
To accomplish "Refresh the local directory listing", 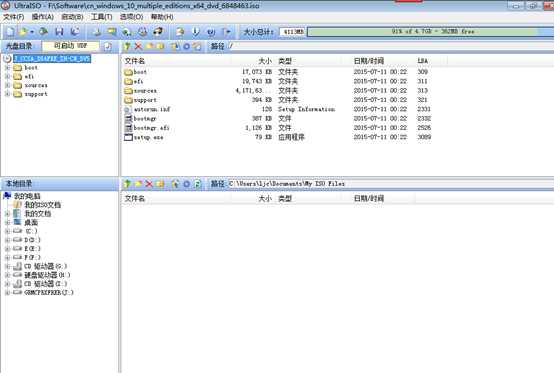I will click(x=197, y=184).
